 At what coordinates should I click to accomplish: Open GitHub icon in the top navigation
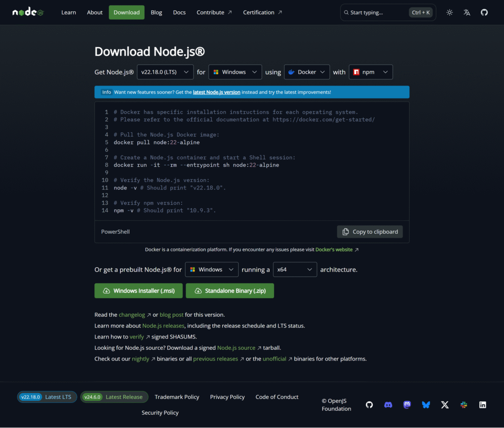coord(484,12)
